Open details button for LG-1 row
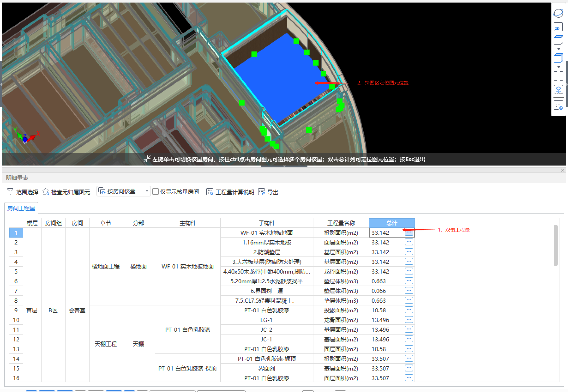Image resolution: width=568 pixels, height=392 pixels. pyautogui.click(x=409, y=320)
